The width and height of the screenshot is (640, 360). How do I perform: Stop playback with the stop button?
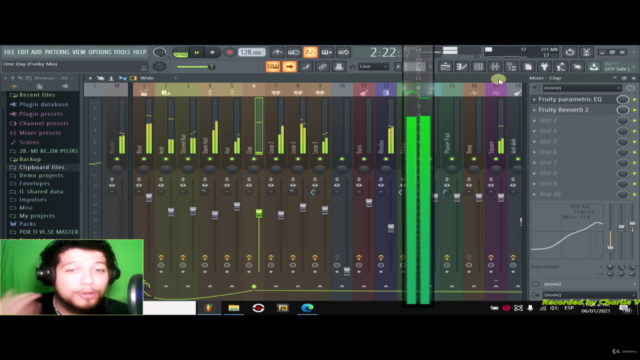click(212, 52)
